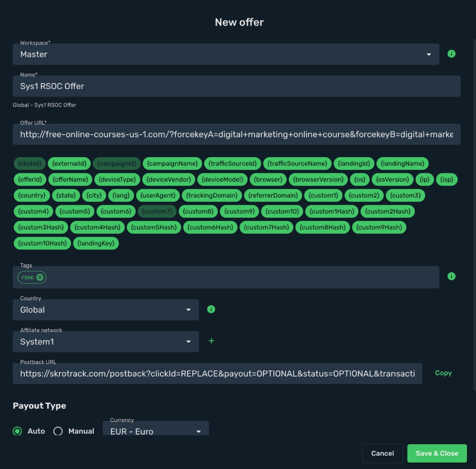
Task: Insert the {referrerDomain} token
Action: click(x=273, y=195)
